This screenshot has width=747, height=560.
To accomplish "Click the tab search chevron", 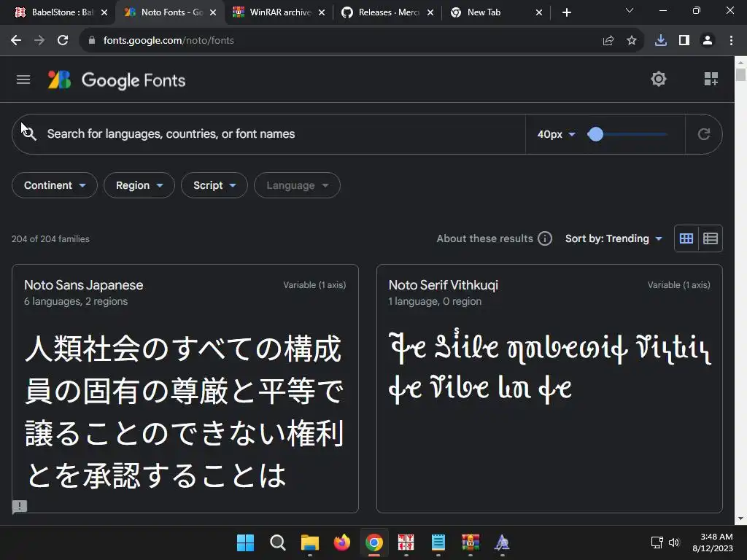I will click(630, 10).
